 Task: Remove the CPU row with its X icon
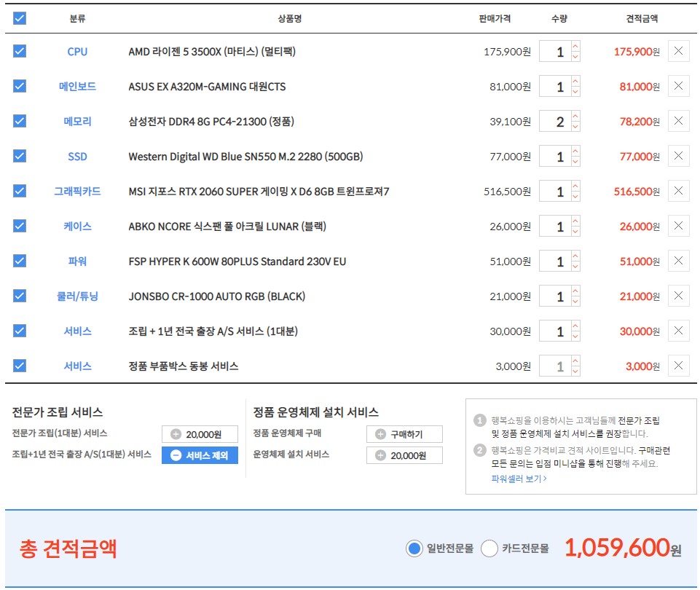point(678,51)
